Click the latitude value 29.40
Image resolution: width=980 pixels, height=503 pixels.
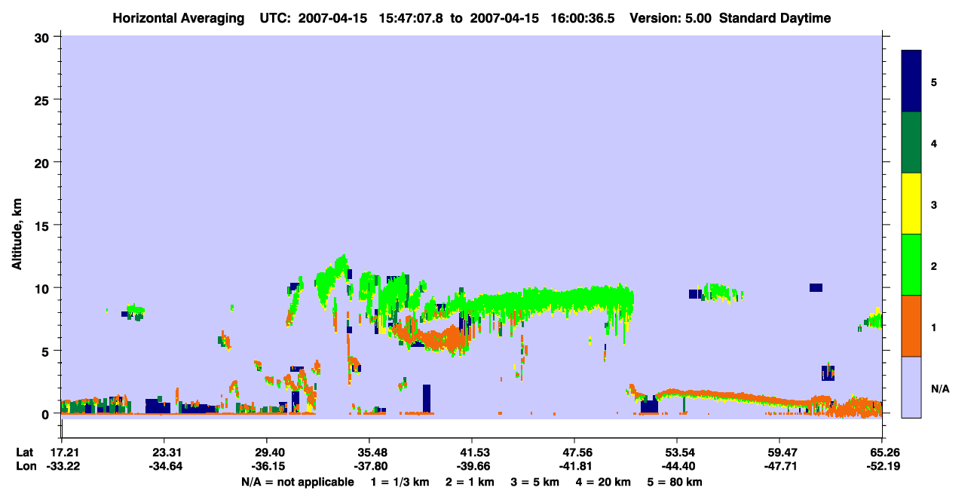click(266, 452)
